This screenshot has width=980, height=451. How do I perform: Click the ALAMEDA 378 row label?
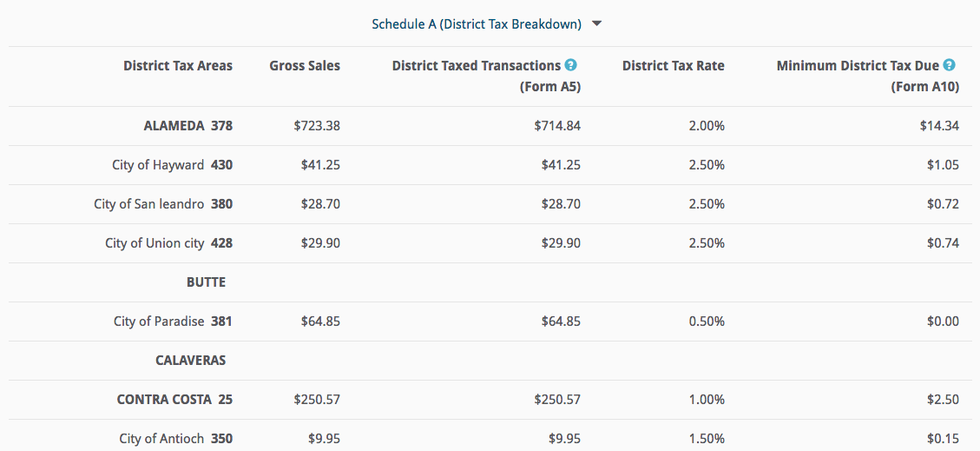188,126
